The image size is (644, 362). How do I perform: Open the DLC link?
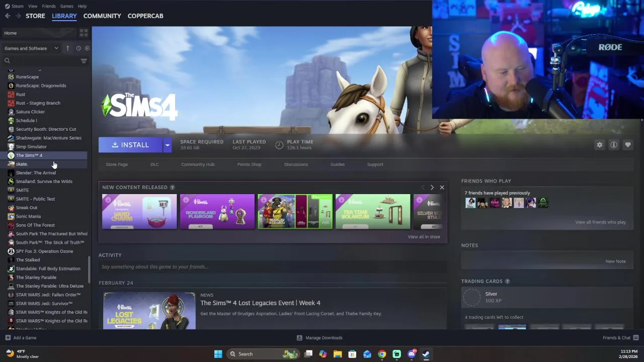point(154,164)
